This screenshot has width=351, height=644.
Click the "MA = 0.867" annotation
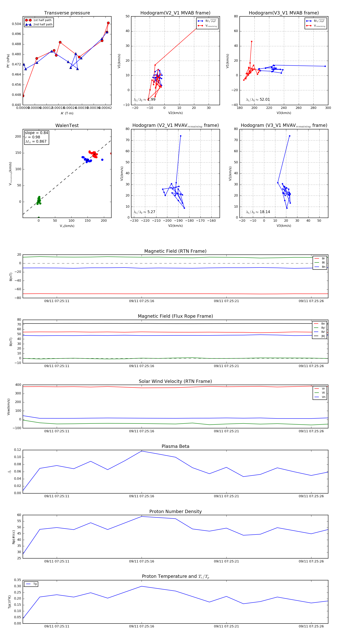tap(36, 141)
